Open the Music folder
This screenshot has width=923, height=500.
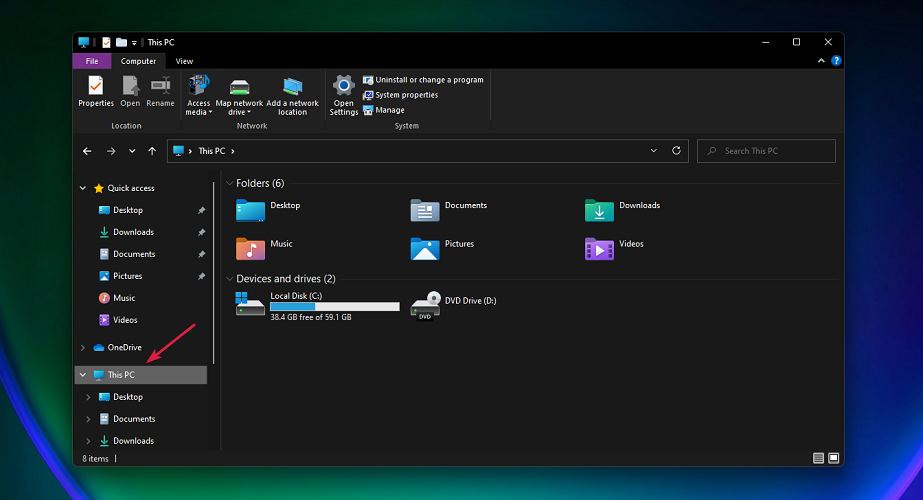click(x=251, y=247)
